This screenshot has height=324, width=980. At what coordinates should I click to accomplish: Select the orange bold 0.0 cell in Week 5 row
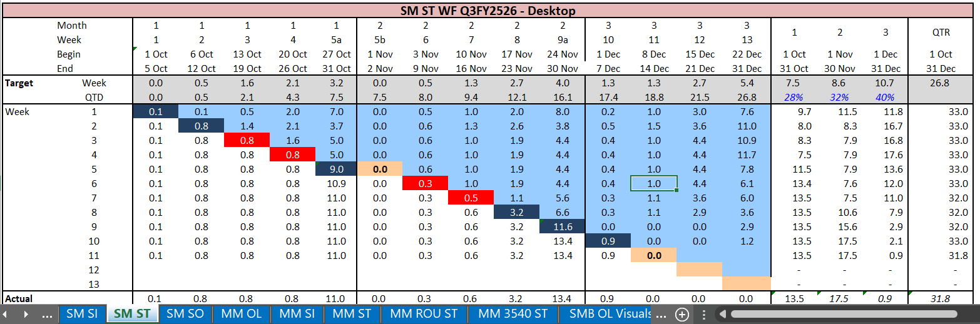pyautogui.click(x=379, y=169)
